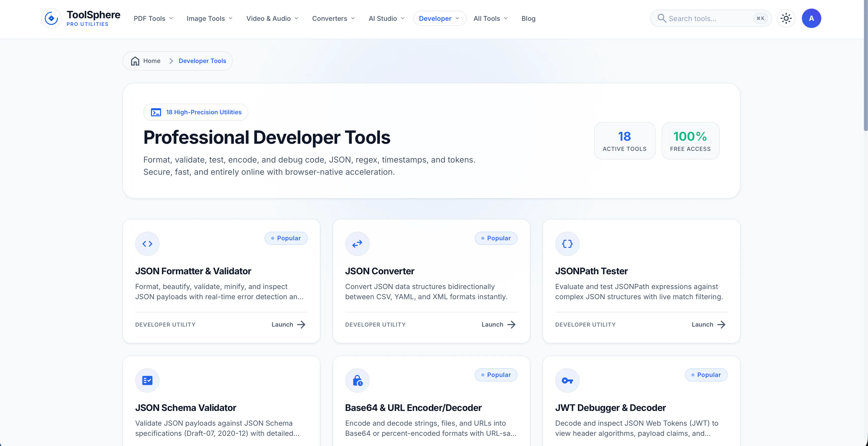
Task: Open the JSON Schema Validator card title
Action: 185,408
